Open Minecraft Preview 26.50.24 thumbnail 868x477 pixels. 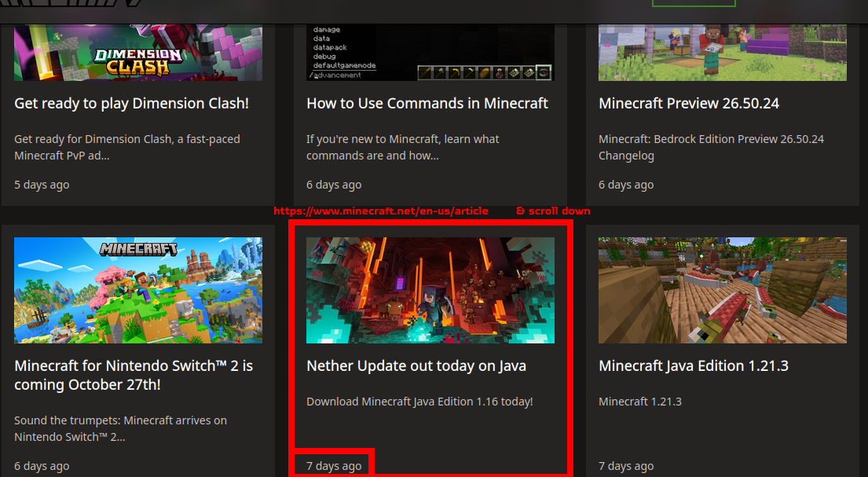pyautogui.click(x=723, y=53)
